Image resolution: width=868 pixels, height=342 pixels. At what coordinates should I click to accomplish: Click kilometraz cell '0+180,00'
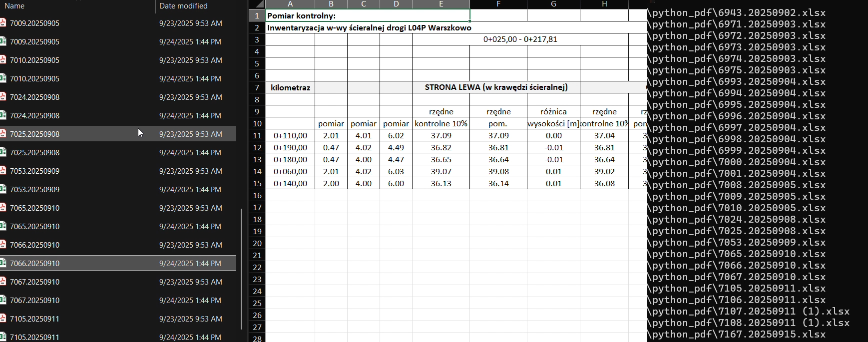pyautogui.click(x=290, y=159)
